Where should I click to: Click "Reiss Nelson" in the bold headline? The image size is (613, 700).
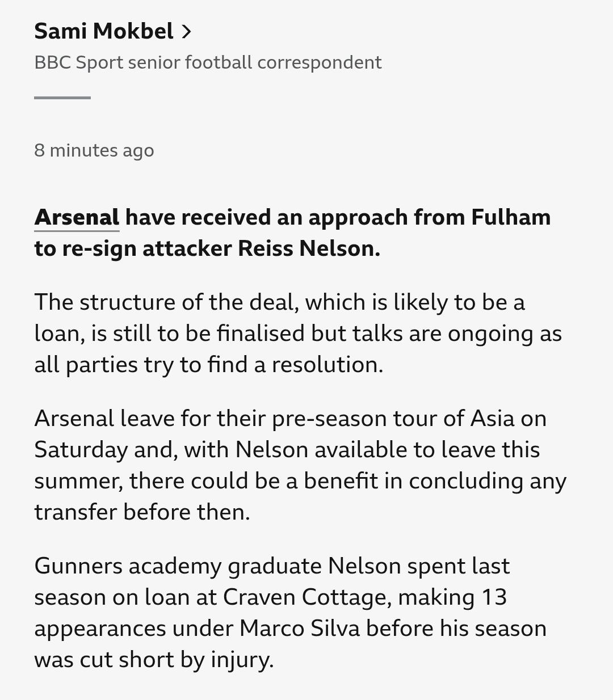coord(308,249)
